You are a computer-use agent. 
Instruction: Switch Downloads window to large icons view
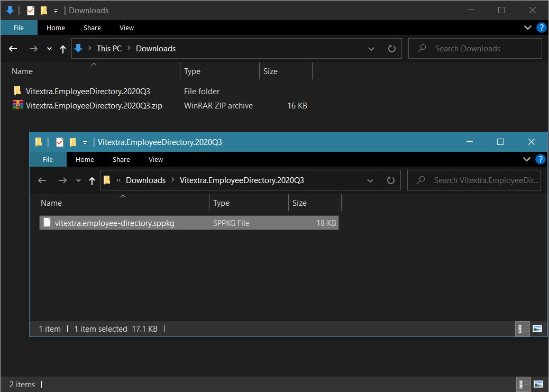tap(538, 384)
